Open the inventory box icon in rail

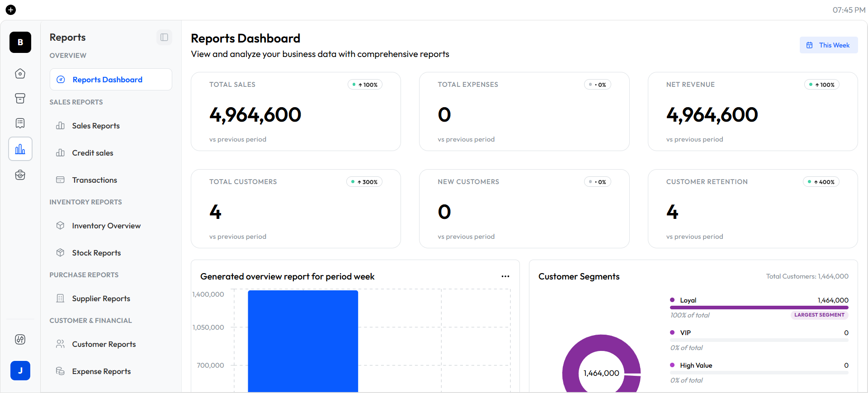(20, 98)
